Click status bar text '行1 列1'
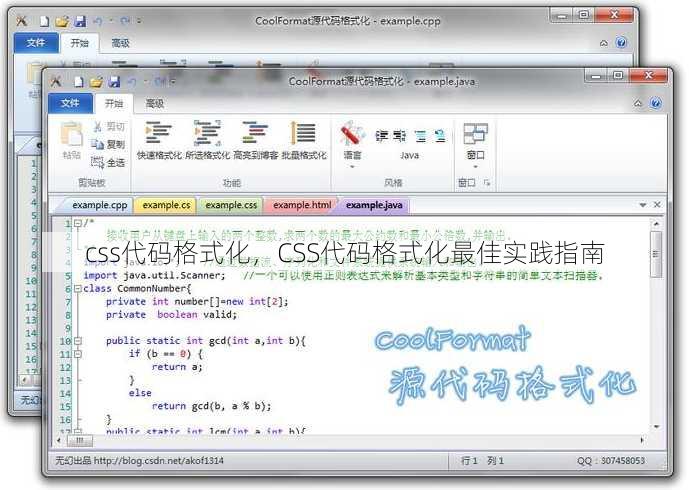This screenshot has width=689, height=490. click(x=482, y=461)
